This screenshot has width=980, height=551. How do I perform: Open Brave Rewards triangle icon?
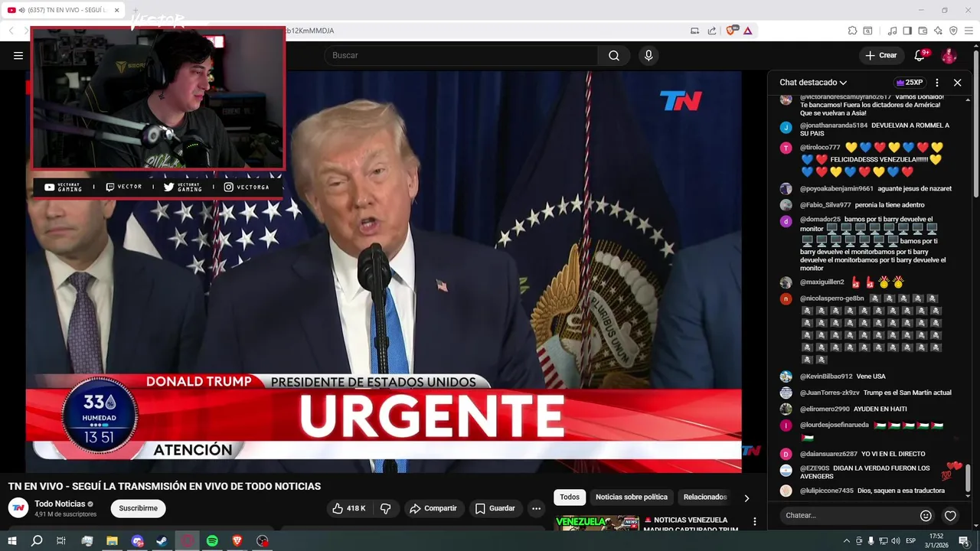click(x=747, y=31)
